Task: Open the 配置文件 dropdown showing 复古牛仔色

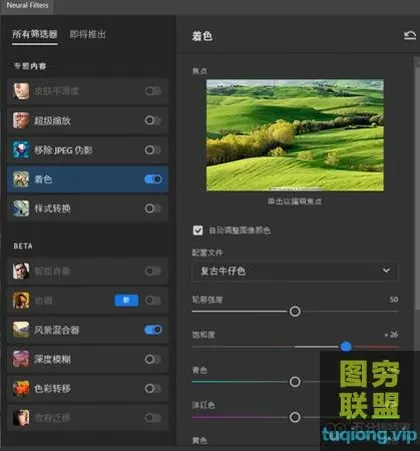Action: point(295,271)
